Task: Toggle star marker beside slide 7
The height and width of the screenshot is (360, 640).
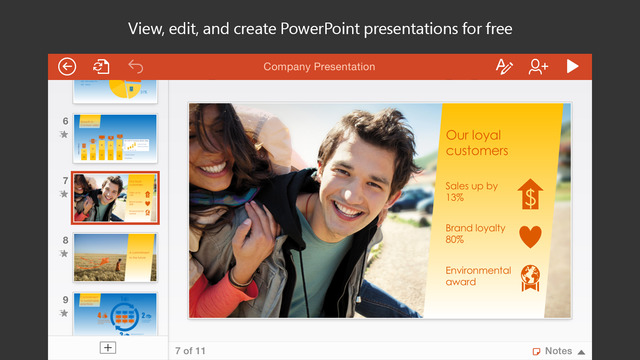Action: tap(64, 194)
